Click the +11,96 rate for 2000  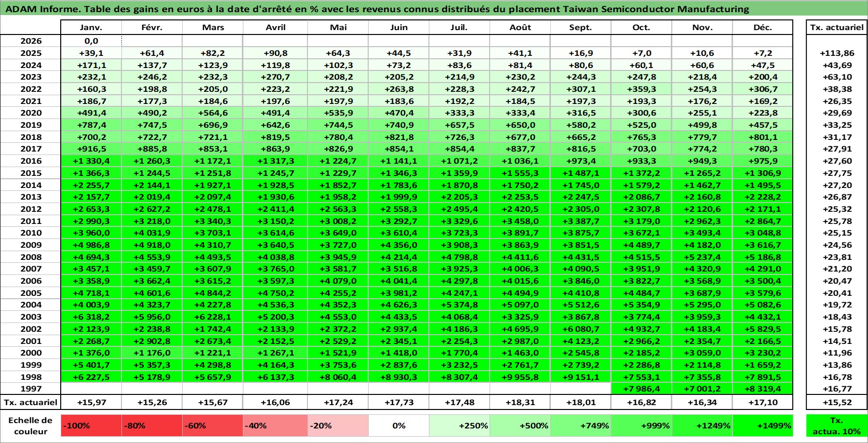click(x=837, y=353)
